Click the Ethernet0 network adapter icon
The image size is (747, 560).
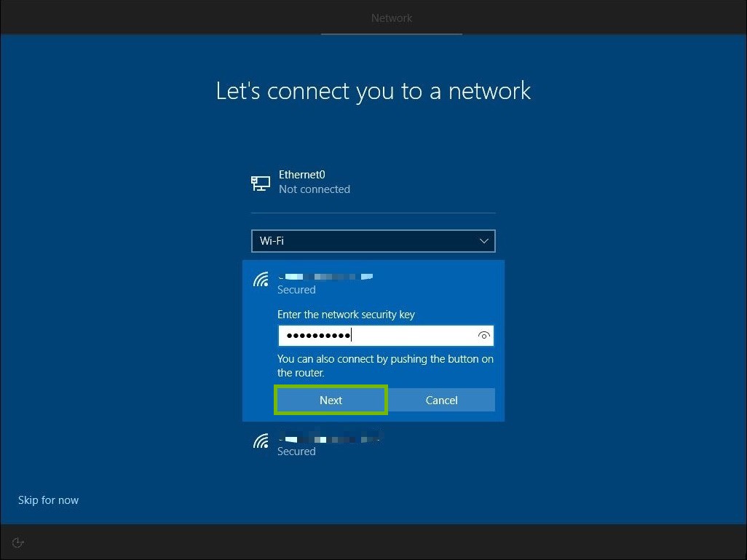[260, 183]
